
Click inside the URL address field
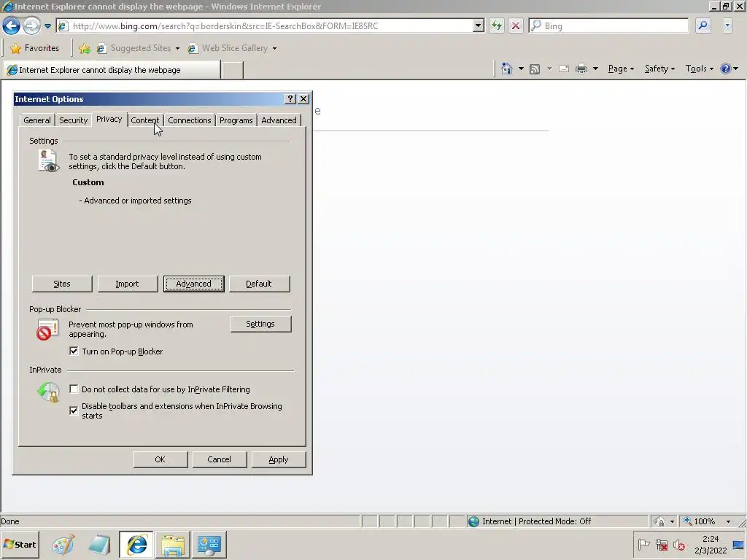(271, 26)
